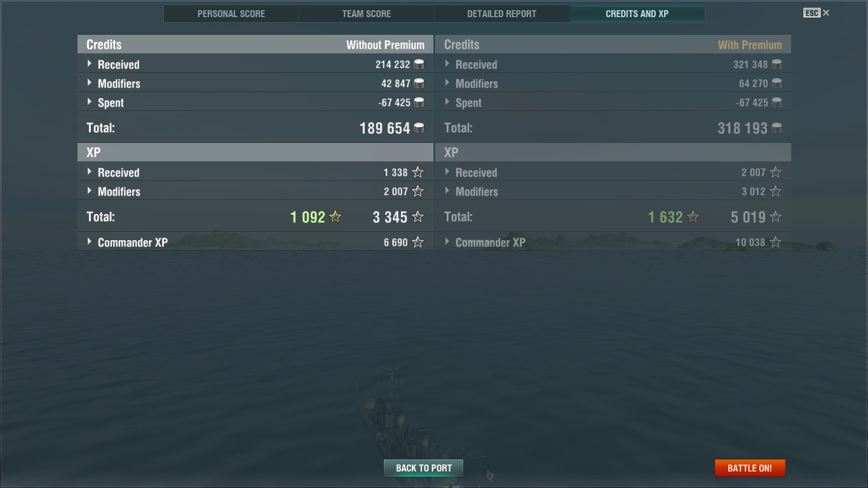Image resolution: width=868 pixels, height=488 pixels.
Task: Click the star icon next to 5 019 premium XP
Action: coord(775,217)
